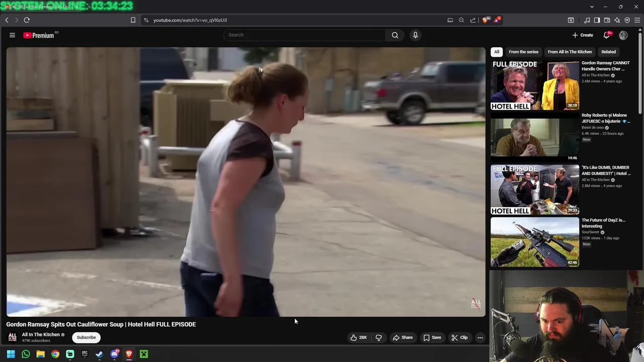The width and height of the screenshot is (644, 362).
Task: Open Brave VPN shield icon
Action: click(627, 20)
